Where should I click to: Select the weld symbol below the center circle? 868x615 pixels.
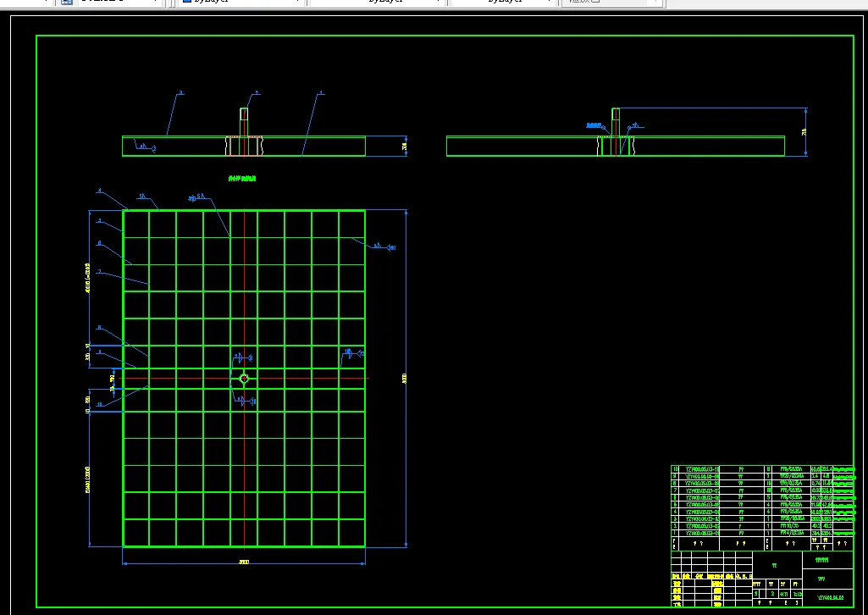246,400
